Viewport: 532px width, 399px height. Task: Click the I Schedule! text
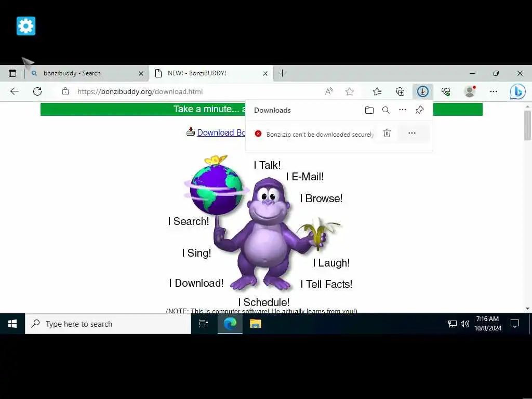click(264, 302)
